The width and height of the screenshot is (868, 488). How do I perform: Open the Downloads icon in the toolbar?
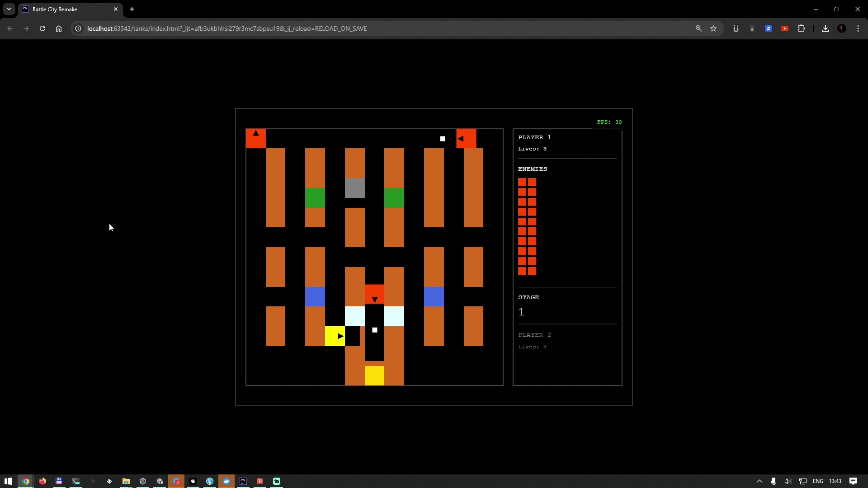[826, 28]
